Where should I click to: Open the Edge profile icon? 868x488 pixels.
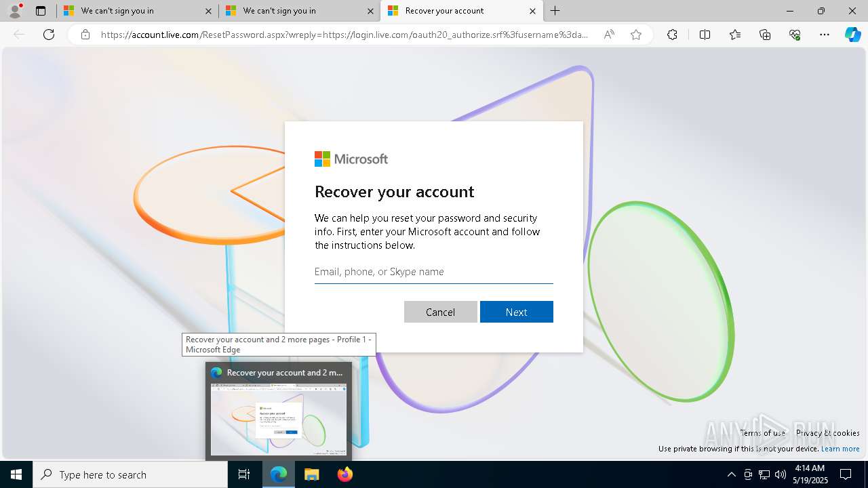15,11
